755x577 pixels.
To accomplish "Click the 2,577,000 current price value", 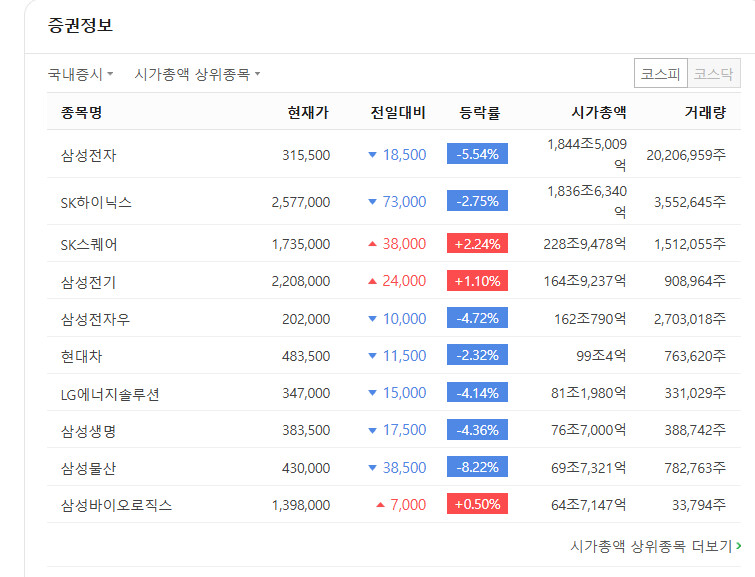I will coord(301,202).
